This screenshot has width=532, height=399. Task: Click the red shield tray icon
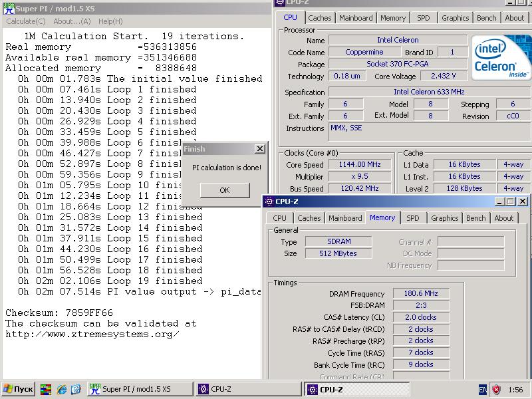point(496,390)
